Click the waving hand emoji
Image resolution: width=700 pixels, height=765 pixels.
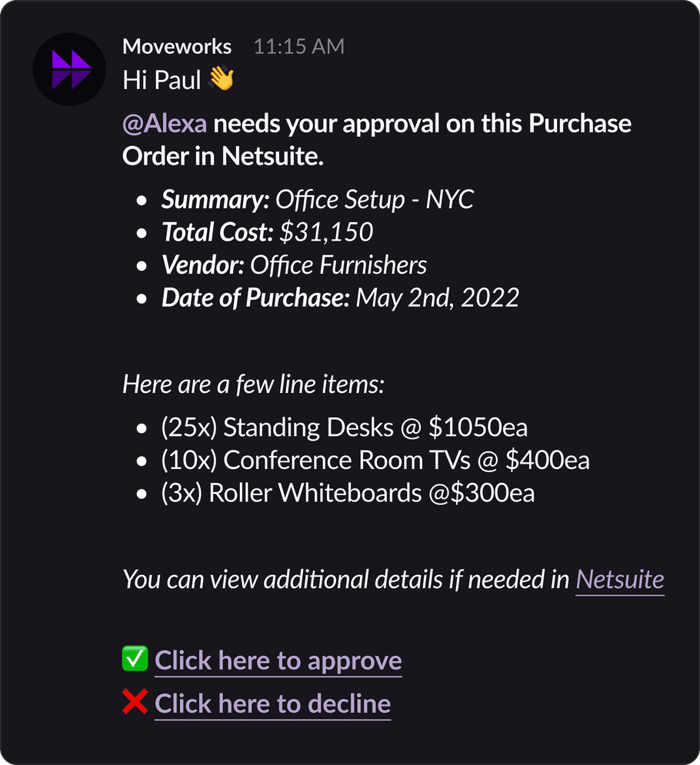click(x=221, y=78)
